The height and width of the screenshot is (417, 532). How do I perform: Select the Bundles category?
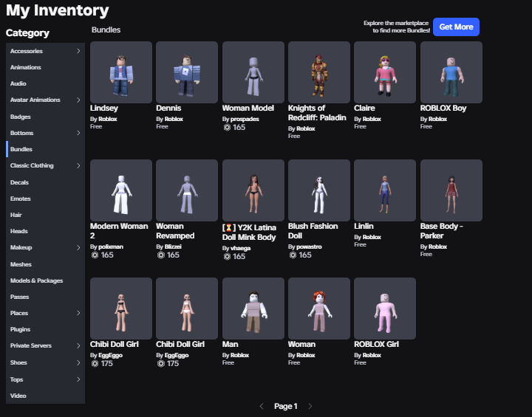tap(45, 149)
